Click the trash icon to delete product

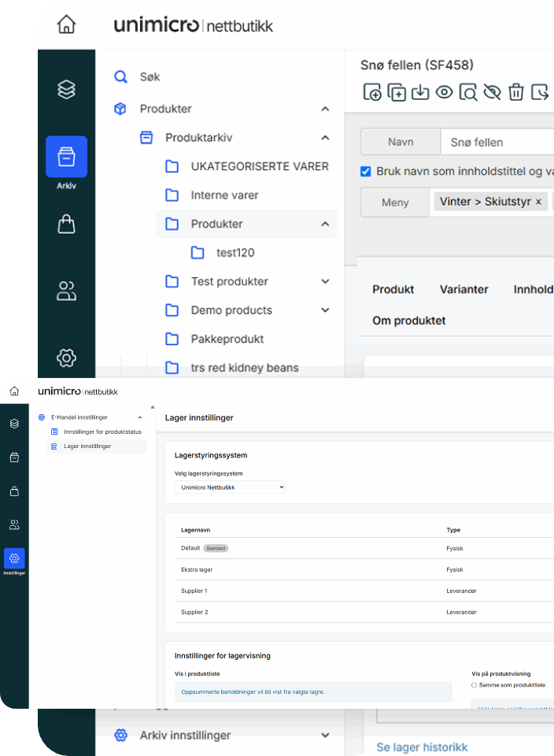click(516, 92)
